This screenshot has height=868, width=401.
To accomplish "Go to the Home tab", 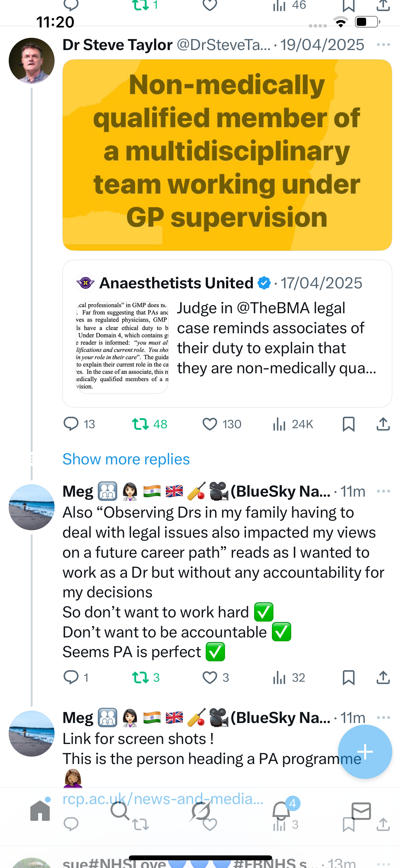I will coord(40,811).
